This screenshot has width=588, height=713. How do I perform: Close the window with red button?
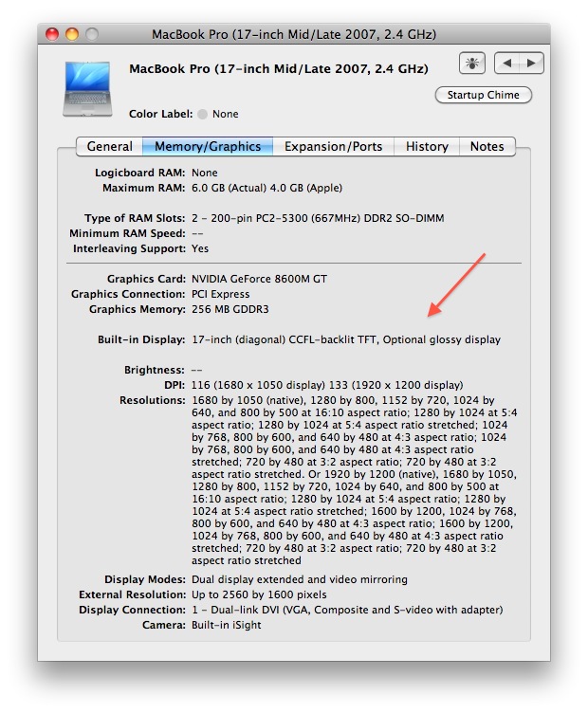(x=52, y=34)
